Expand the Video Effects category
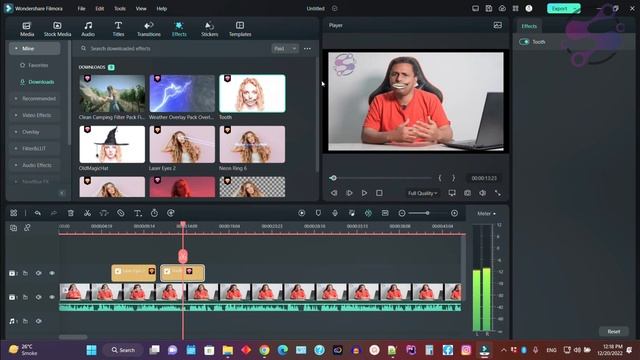The image size is (640, 360). coord(35,115)
